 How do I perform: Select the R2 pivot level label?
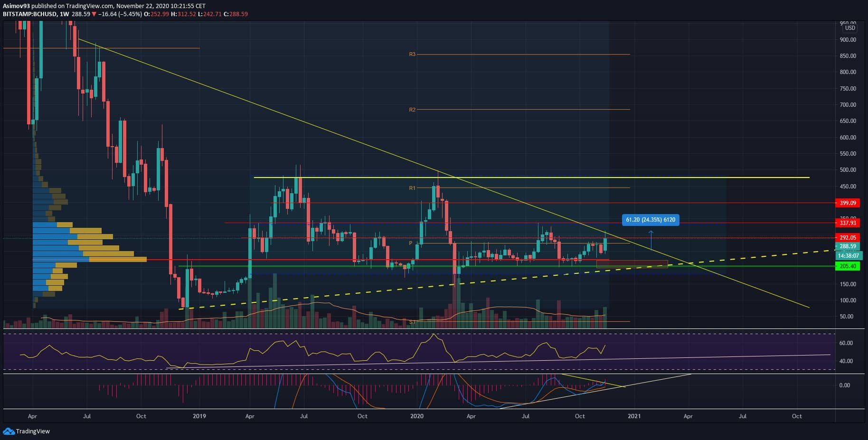pos(412,110)
